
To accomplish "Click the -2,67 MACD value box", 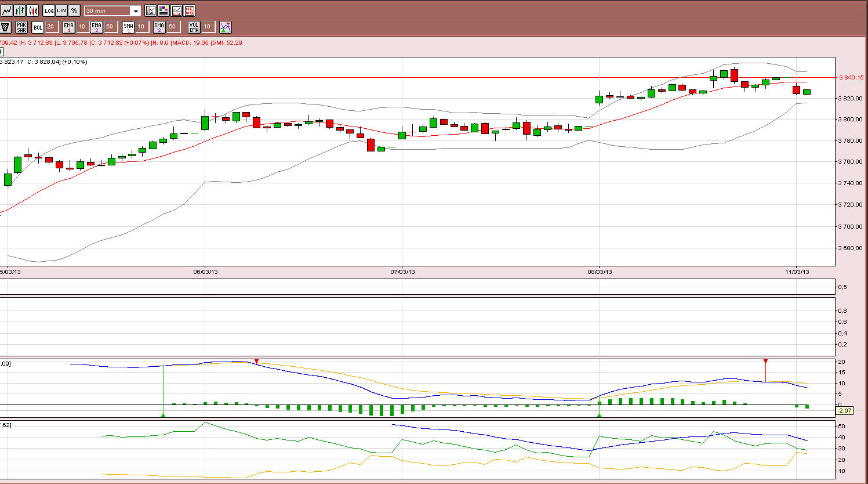I will (844, 411).
